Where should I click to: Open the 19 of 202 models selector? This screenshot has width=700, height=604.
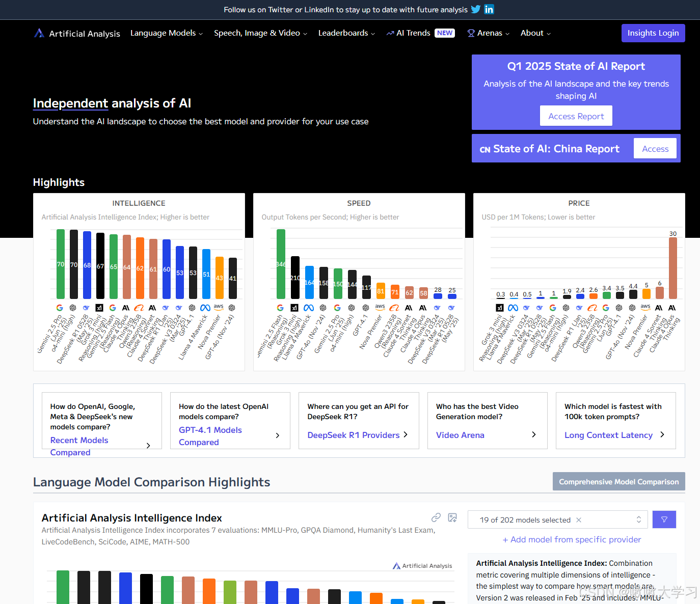point(558,519)
